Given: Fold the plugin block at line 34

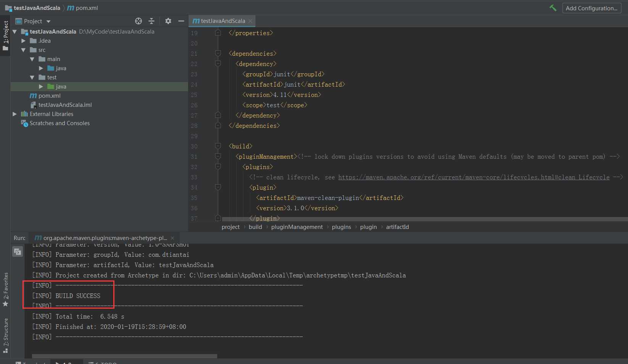Looking at the screenshot, I should coord(218,187).
